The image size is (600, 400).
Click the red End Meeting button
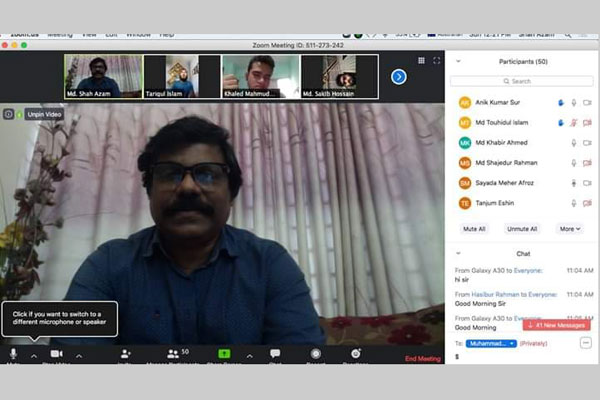click(423, 359)
